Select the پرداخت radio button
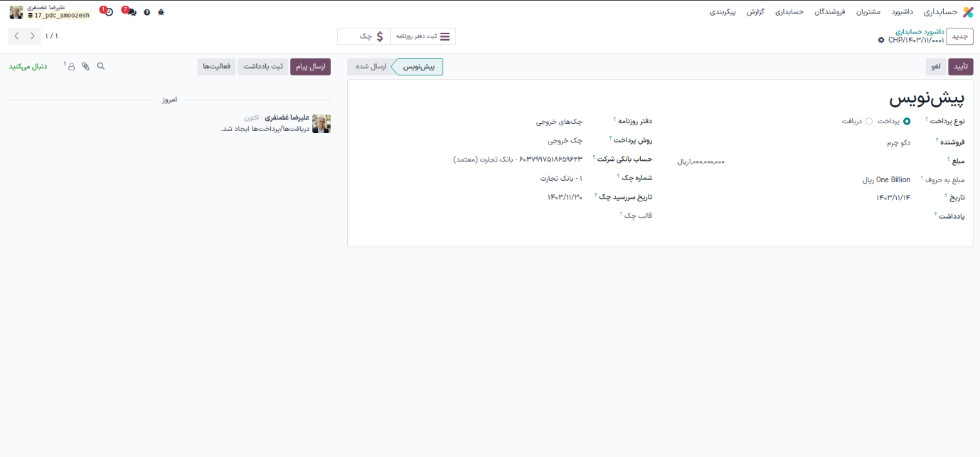980x457 pixels. [x=907, y=122]
